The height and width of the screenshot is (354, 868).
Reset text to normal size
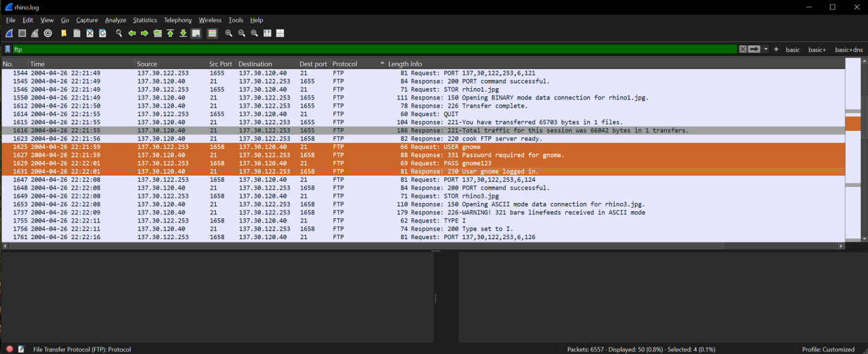pos(255,33)
